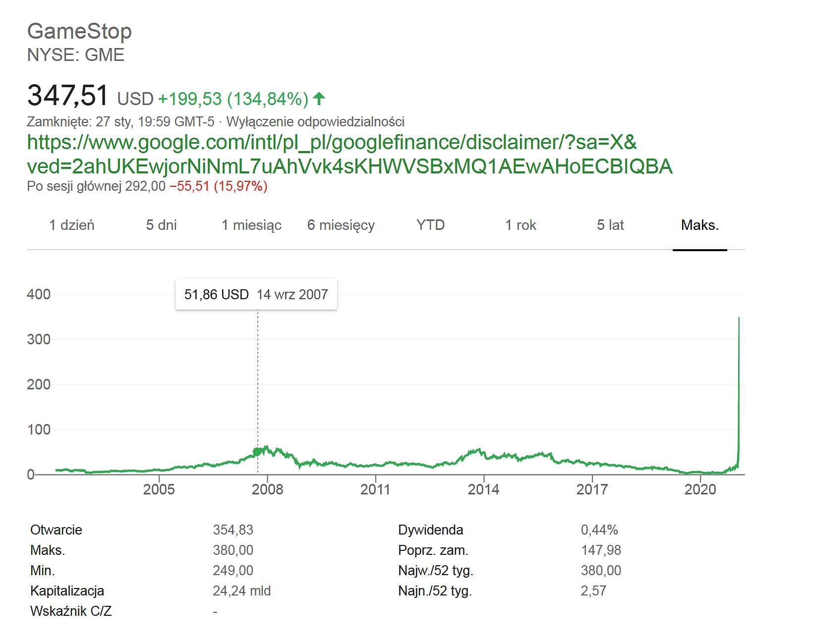Image resolution: width=813 pixels, height=644 pixels.
Task: Click 'Wyłączenie odpowiedzialności' text
Action: click(x=315, y=122)
